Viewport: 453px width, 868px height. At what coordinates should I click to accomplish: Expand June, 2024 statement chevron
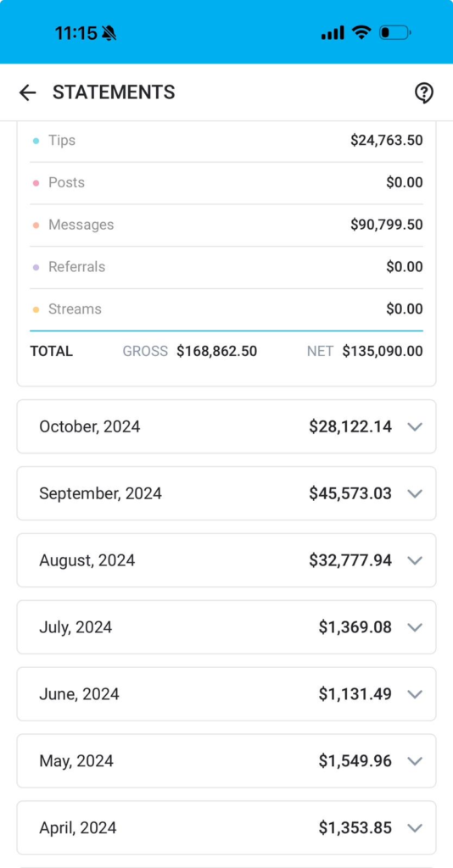(415, 694)
